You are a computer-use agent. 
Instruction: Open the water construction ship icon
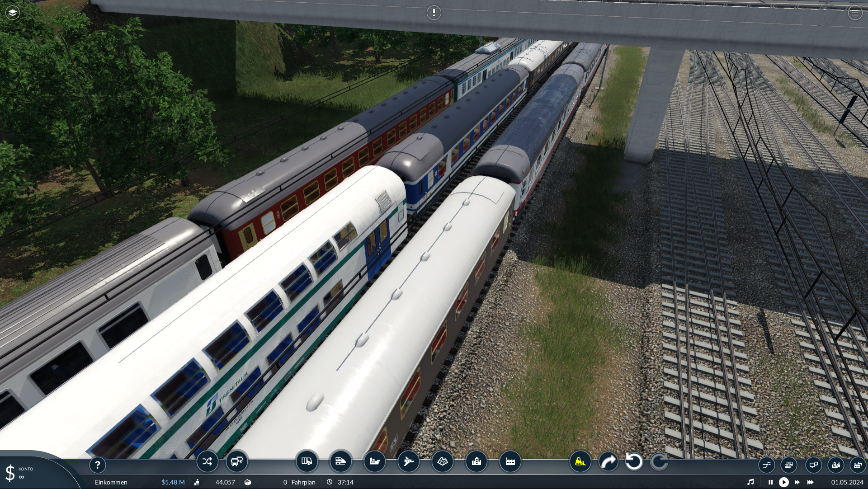pos(375,461)
